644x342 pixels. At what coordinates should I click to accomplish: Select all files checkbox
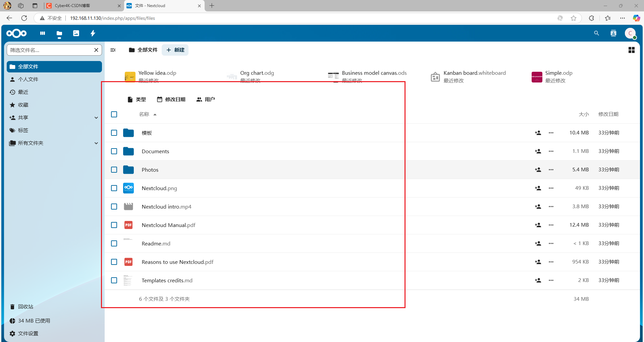[114, 114]
